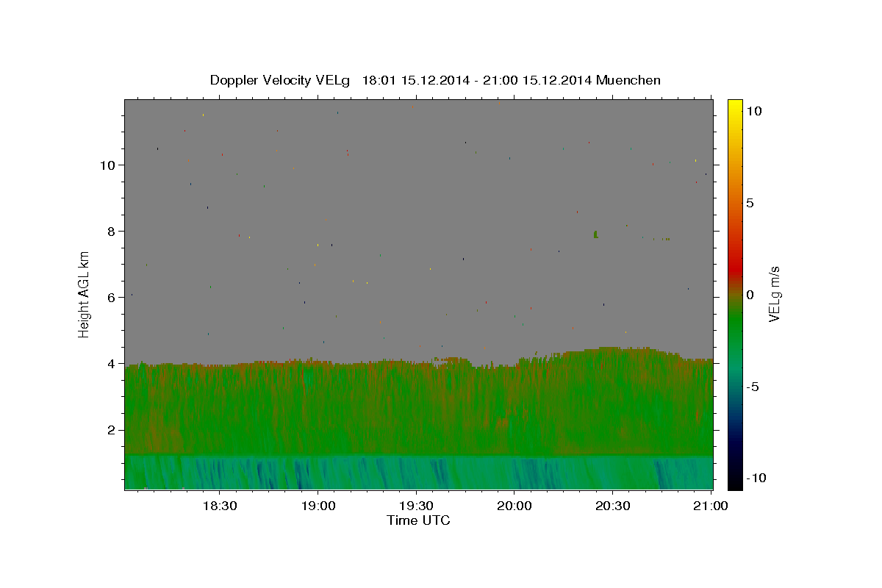The image size is (882, 588).
Task: Click the height tick label 10
Action: (x=107, y=165)
